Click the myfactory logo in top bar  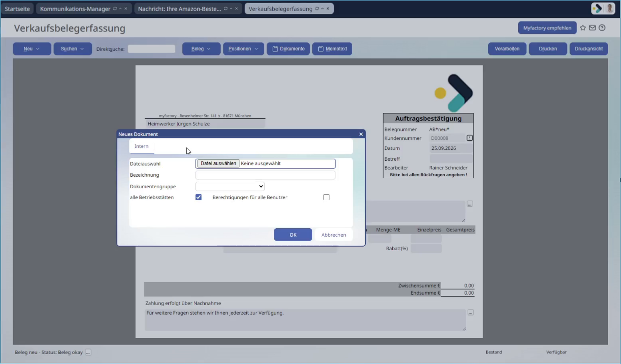pyautogui.click(x=597, y=8)
